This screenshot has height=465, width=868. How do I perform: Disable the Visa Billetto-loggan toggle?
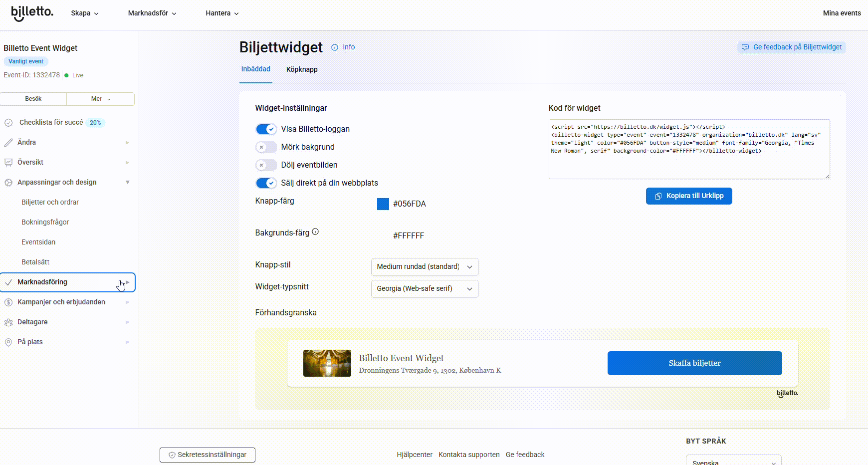[x=266, y=129]
